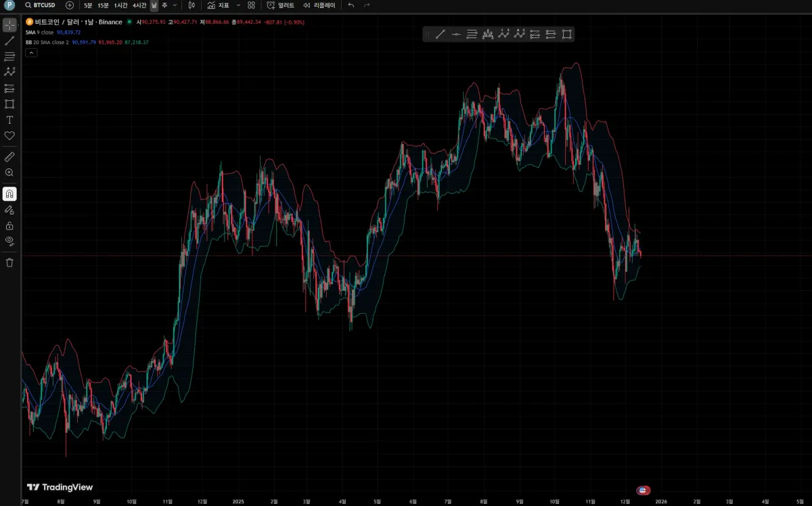812x506 pixels.
Task: Select the ruler measure tool
Action: [9, 156]
